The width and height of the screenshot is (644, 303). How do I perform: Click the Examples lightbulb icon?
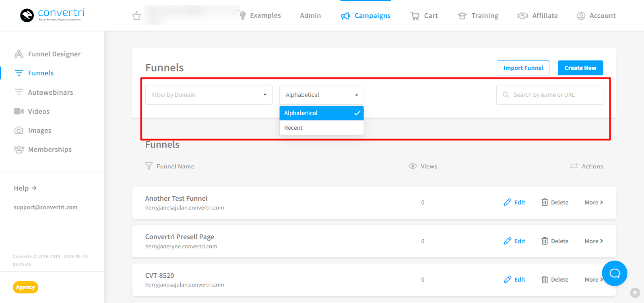pyautogui.click(x=243, y=15)
